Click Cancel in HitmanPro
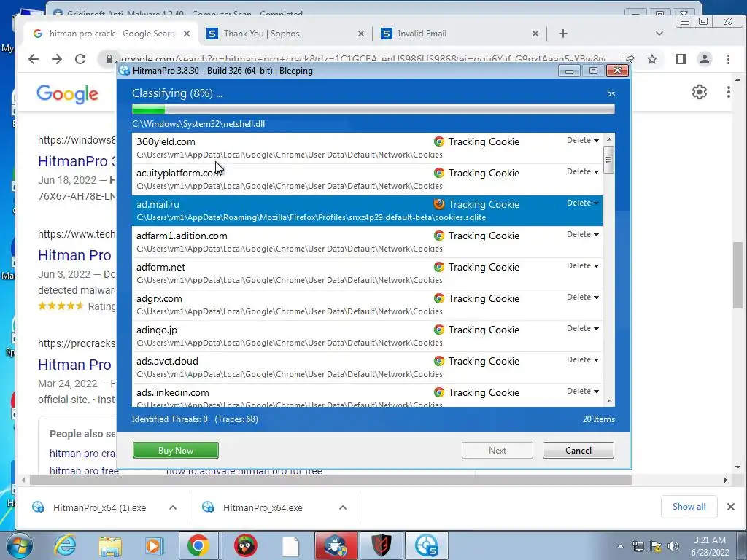This screenshot has width=747, height=560. tap(578, 451)
